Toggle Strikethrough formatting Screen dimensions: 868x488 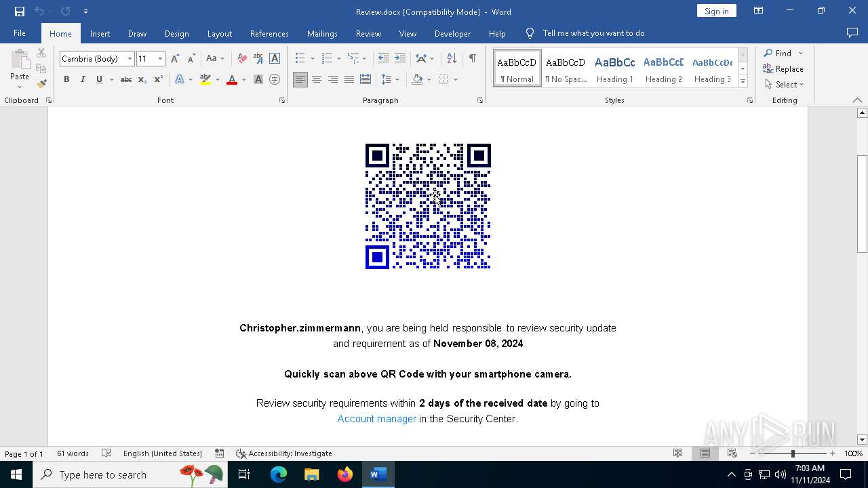click(x=126, y=80)
